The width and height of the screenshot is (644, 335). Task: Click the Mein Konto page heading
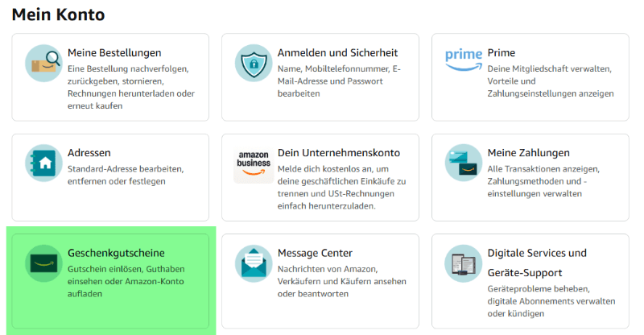(x=58, y=14)
